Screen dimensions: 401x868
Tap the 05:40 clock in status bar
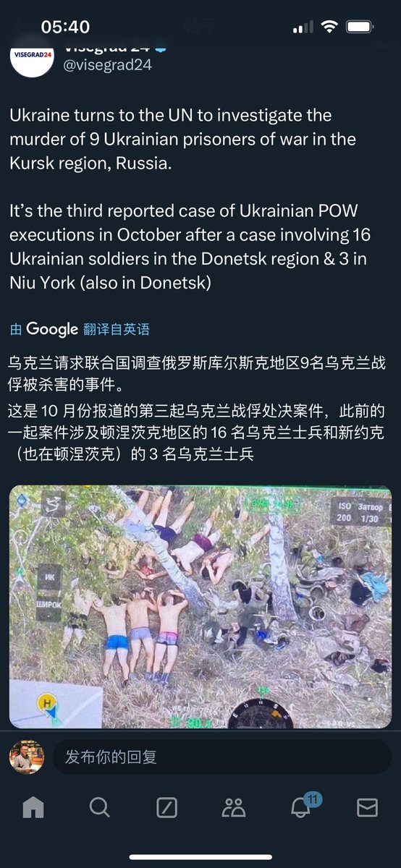tap(65, 27)
